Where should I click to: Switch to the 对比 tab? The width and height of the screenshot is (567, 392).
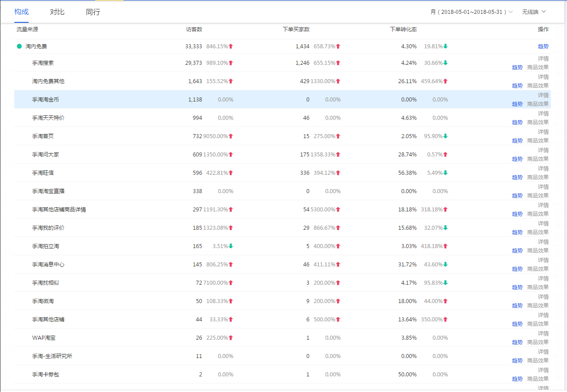(57, 12)
